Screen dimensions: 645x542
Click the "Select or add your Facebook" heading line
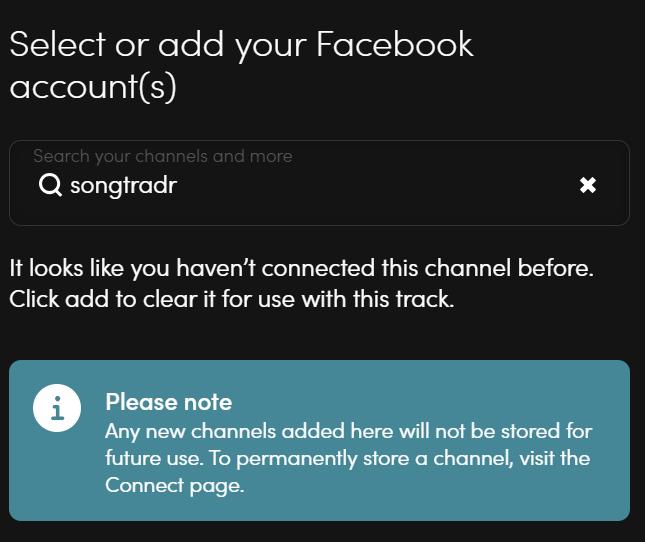[241, 45]
